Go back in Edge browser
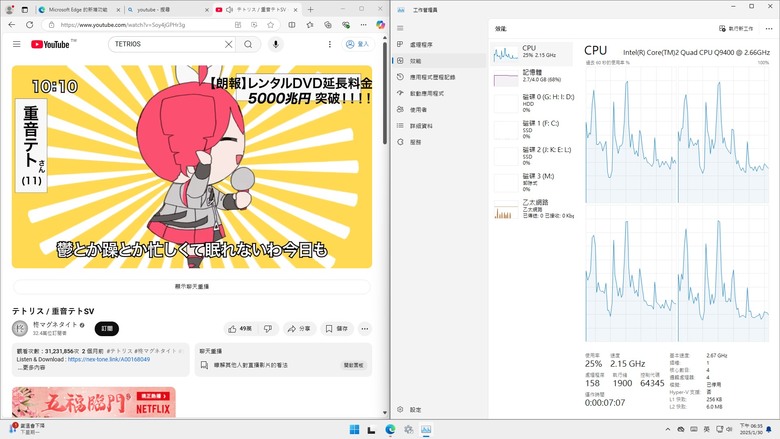This screenshot has height=439, width=780. point(12,24)
